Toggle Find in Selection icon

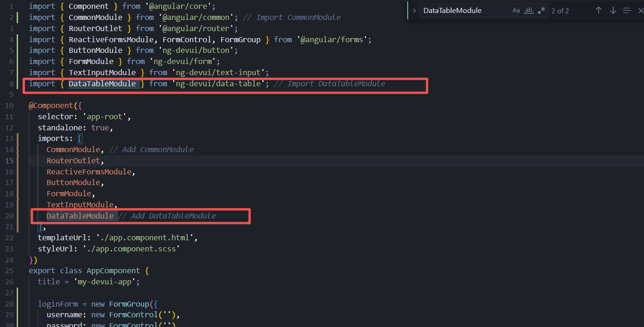pyautogui.click(x=627, y=10)
